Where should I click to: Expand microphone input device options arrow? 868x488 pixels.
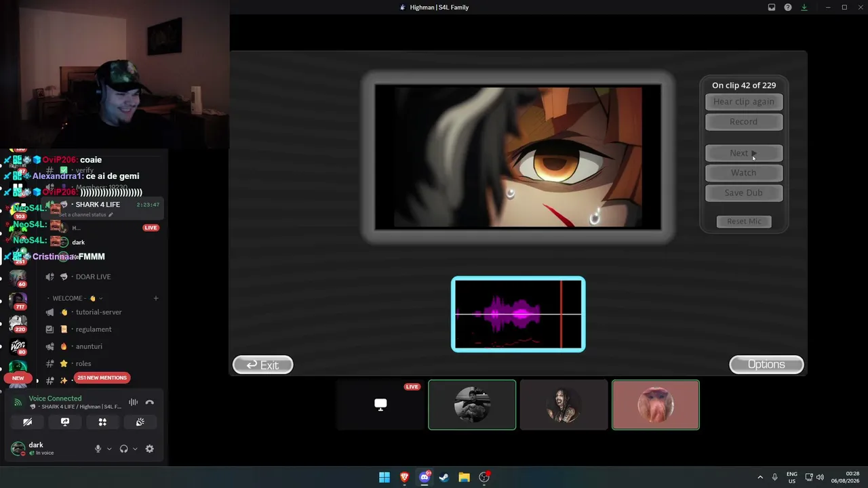point(108,449)
